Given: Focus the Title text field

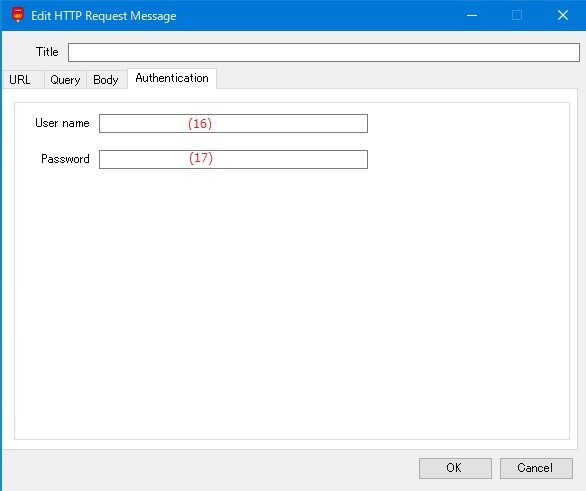Looking at the screenshot, I should coord(324,52).
